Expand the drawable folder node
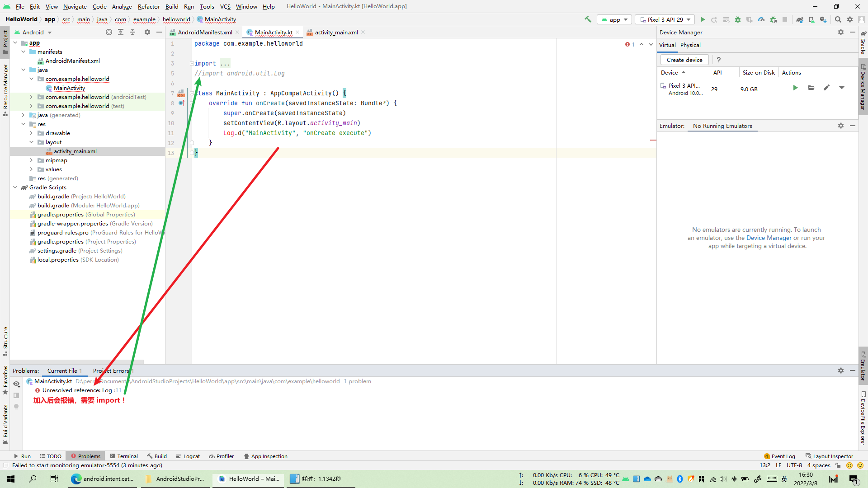868x488 pixels. (31, 133)
